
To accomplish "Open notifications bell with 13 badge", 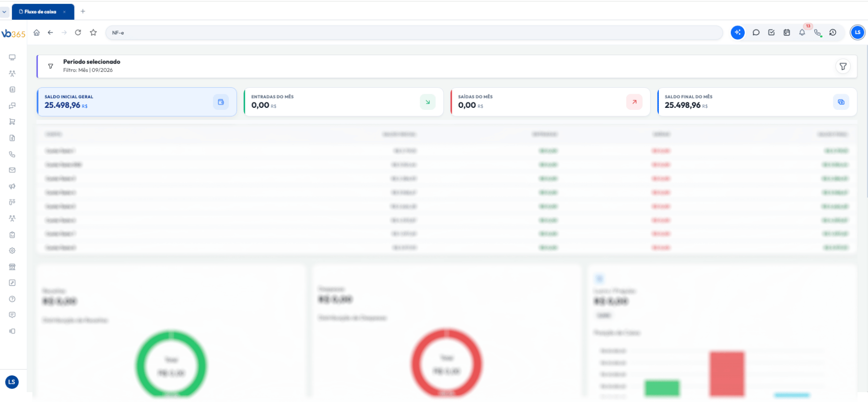I will [802, 33].
